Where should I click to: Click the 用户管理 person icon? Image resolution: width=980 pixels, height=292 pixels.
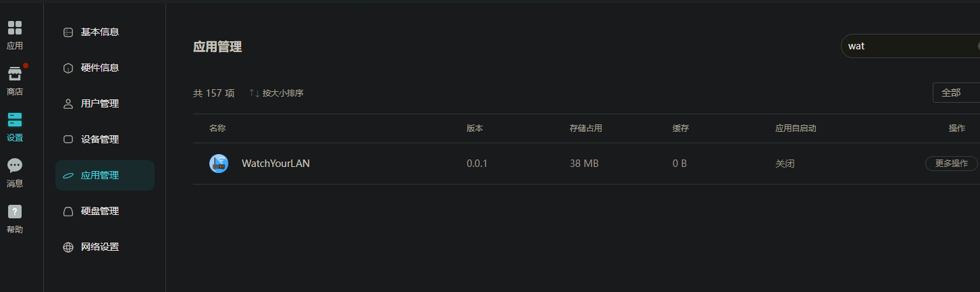(68, 104)
